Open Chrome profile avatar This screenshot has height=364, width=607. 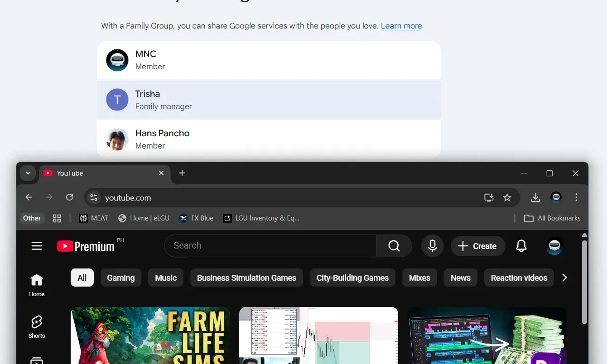pos(556,197)
